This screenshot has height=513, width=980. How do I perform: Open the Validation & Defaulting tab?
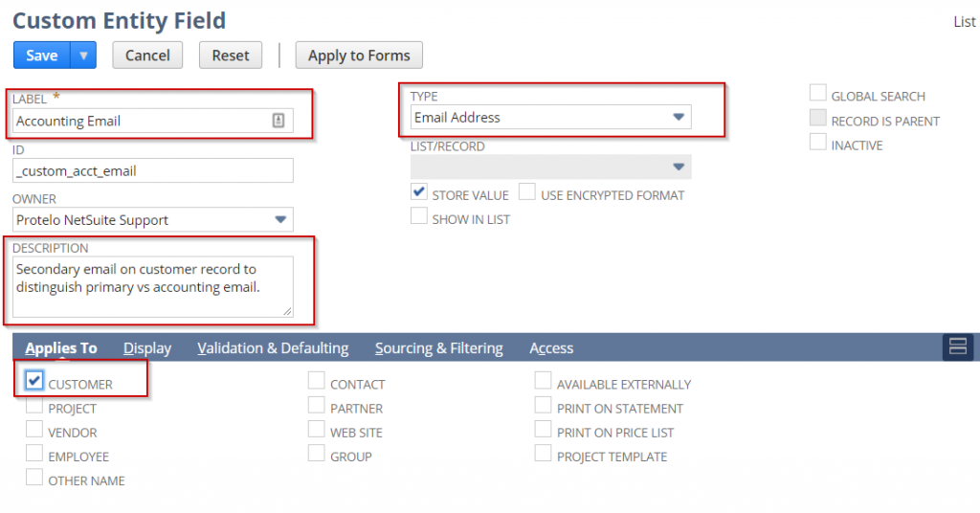point(273,348)
